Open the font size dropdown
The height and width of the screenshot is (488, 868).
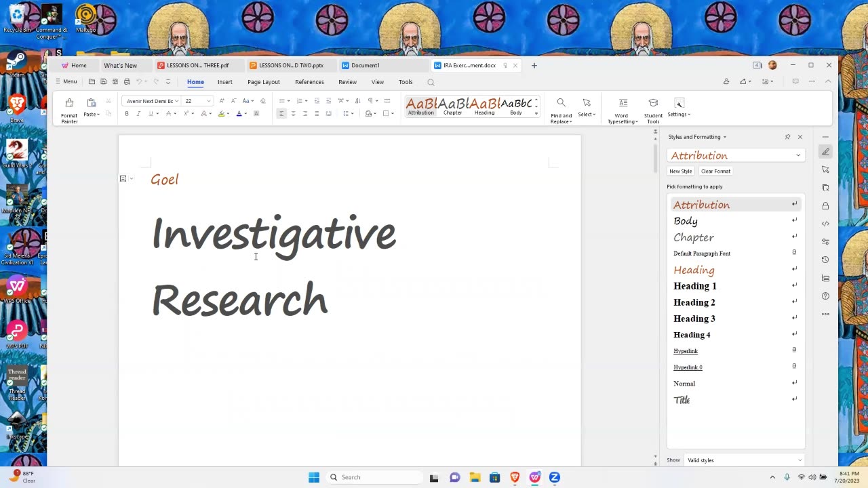209,101
